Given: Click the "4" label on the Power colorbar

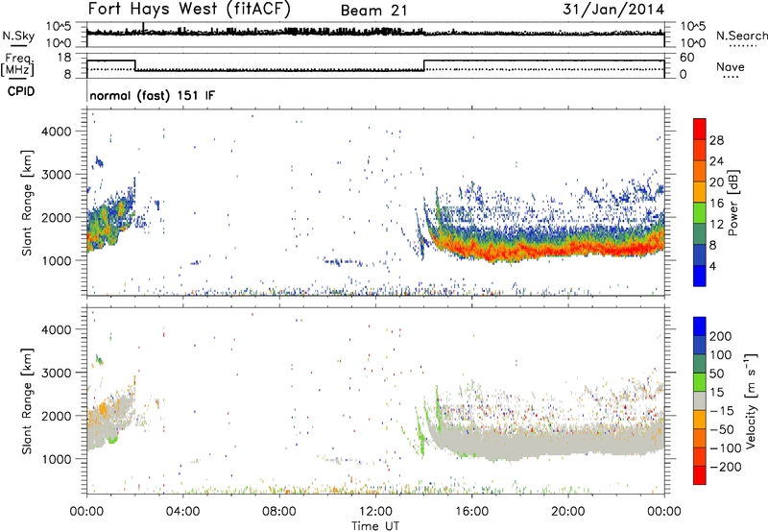Looking at the screenshot, I should pos(713,267).
